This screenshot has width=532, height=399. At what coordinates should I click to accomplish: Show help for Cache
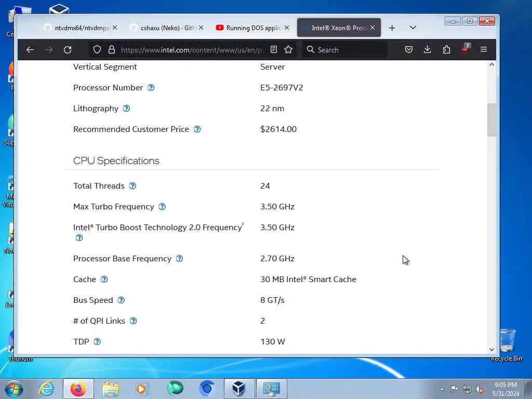[104, 279]
